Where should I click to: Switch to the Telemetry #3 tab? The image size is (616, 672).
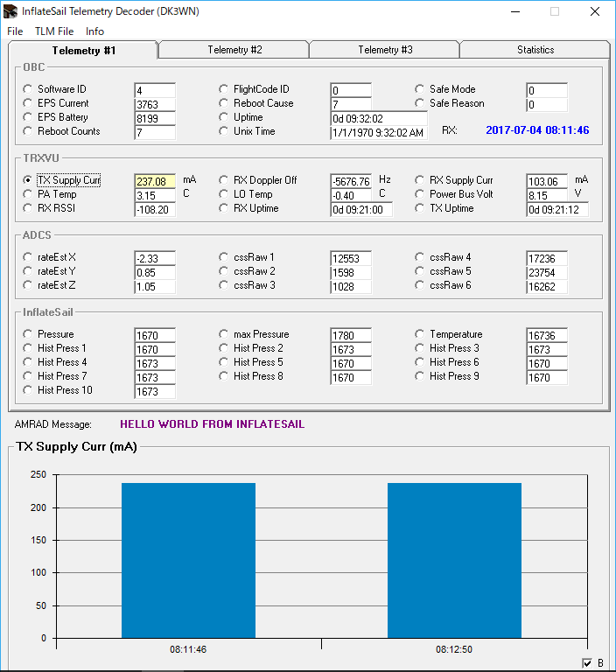[x=385, y=50]
